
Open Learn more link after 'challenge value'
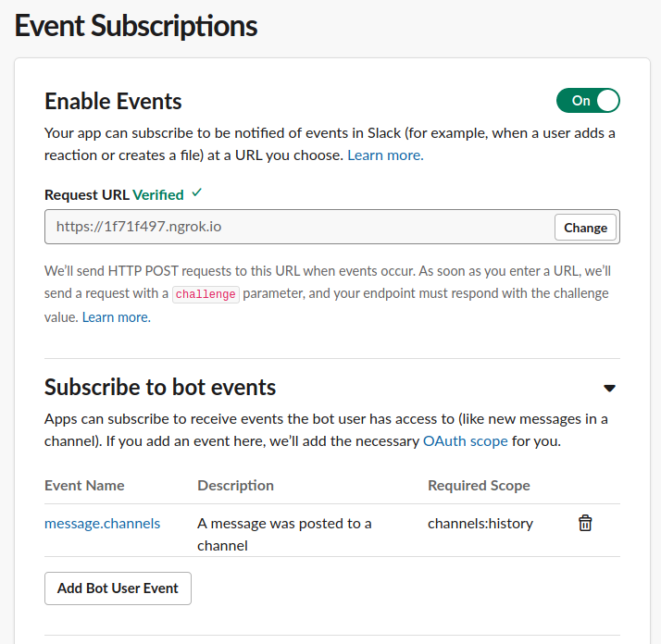point(117,317)
